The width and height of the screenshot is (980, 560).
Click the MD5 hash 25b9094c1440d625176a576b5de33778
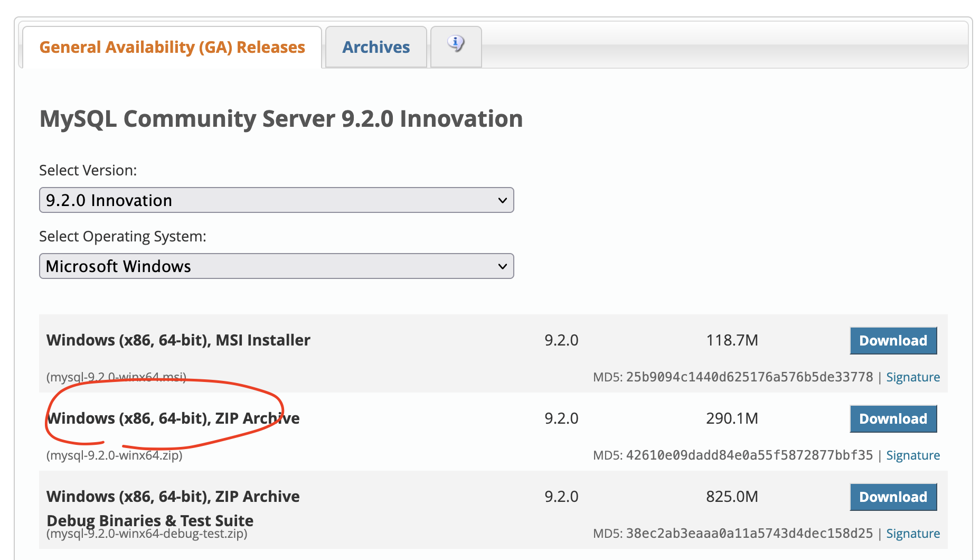[749, 377]
